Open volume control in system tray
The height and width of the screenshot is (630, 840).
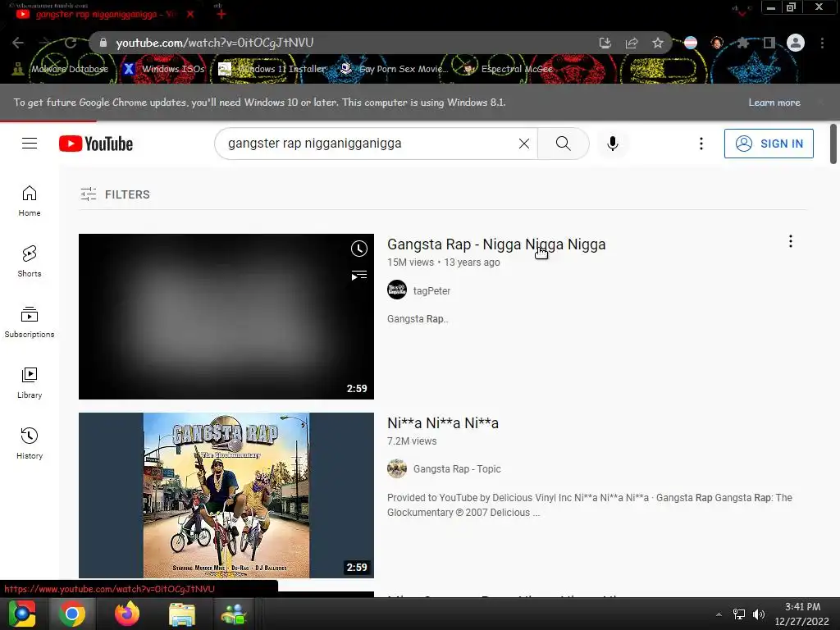pyautogui.click(x=759, y=614)
